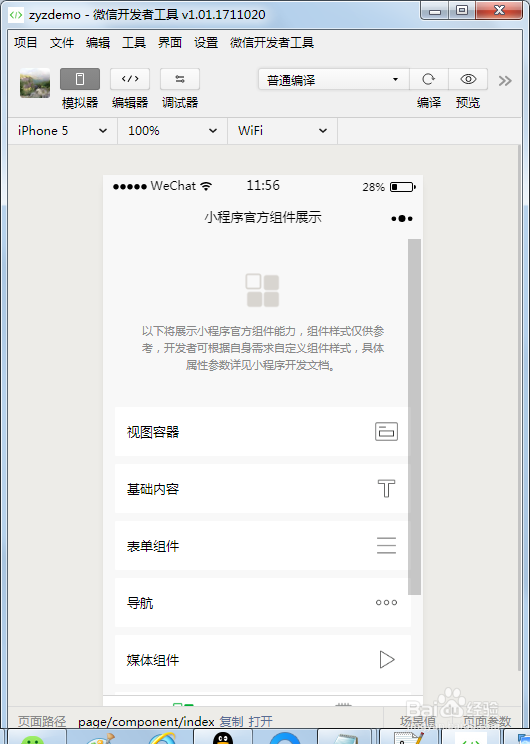Click the page path page/component/index
This screenshot has width=530, height=744.
click(146, 722)
